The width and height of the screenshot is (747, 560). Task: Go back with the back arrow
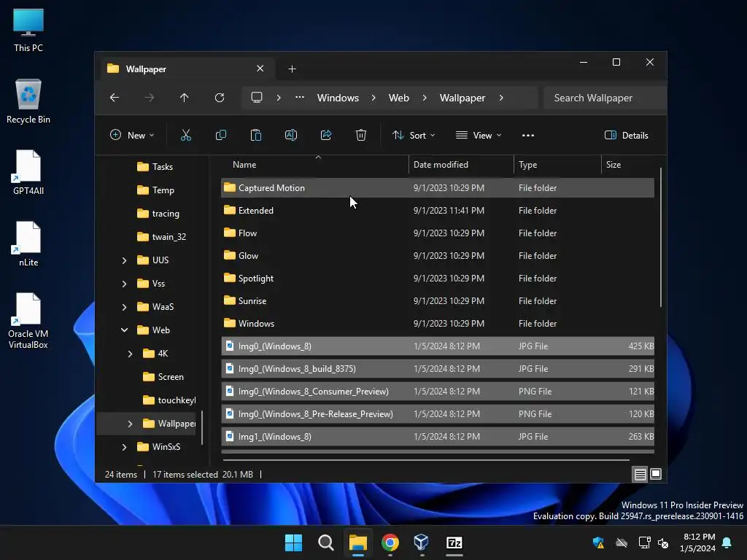115,98
